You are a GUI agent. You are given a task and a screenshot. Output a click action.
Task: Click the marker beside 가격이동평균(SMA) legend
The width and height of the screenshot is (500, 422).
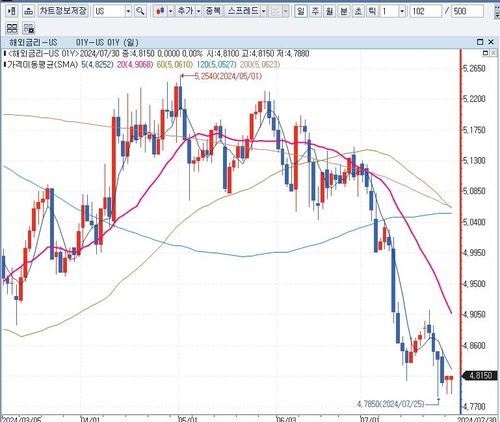coord(5,64)
